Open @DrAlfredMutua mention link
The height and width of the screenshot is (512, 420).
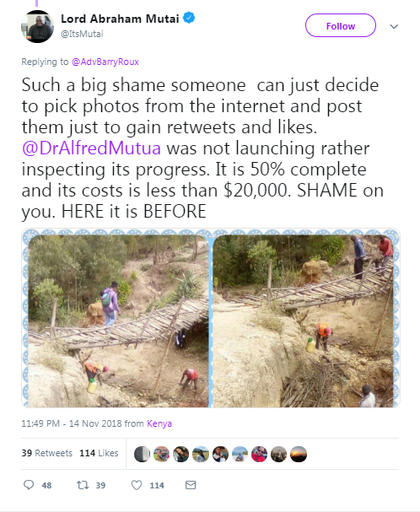91,148
